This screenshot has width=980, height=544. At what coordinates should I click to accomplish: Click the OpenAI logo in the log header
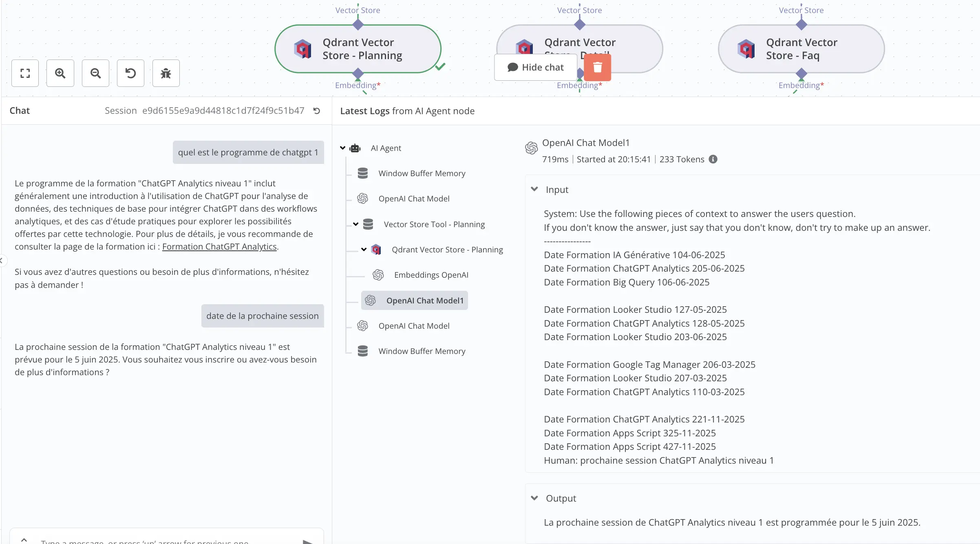531,148
